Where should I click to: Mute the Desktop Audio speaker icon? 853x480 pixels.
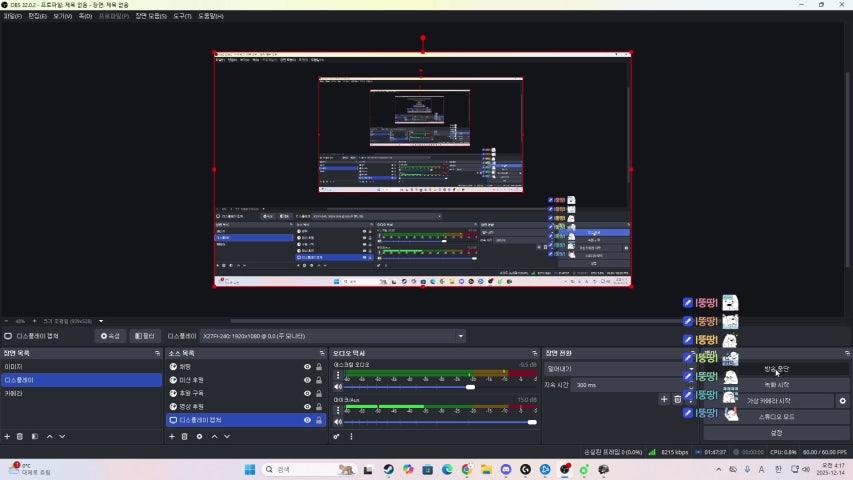pos(338,386)
